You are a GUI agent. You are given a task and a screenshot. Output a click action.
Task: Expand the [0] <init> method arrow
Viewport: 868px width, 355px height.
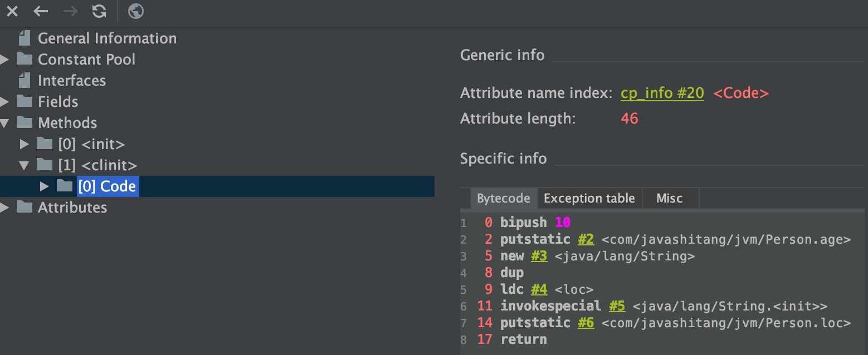pyautogui.click(x=24, y=144)
